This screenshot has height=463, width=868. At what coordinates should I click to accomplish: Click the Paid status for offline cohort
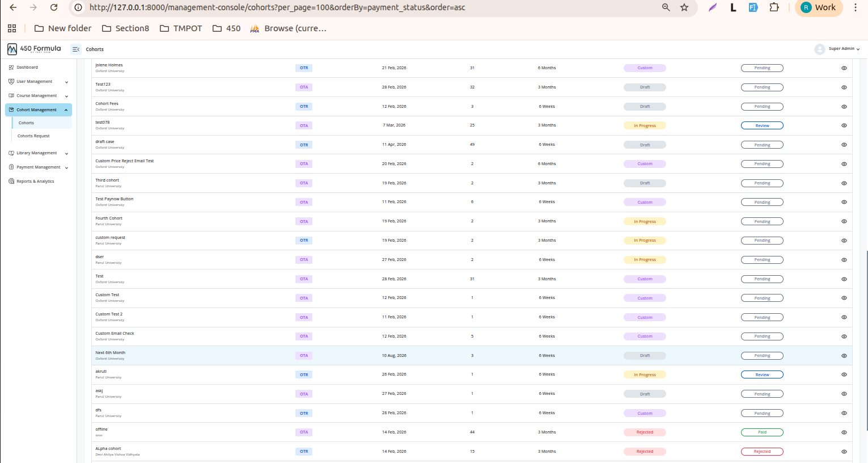pos(762,432)
